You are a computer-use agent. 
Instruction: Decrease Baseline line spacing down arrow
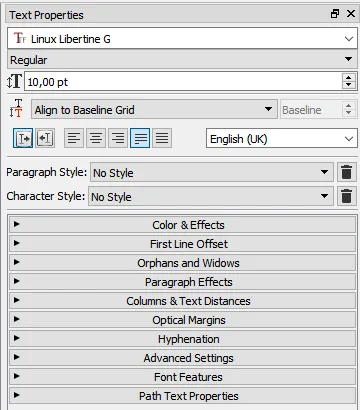click(349, 113)
